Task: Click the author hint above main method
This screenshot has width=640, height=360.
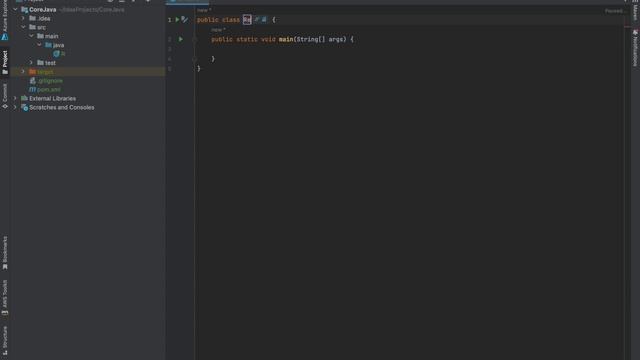Action: click(x=218, y=30)
